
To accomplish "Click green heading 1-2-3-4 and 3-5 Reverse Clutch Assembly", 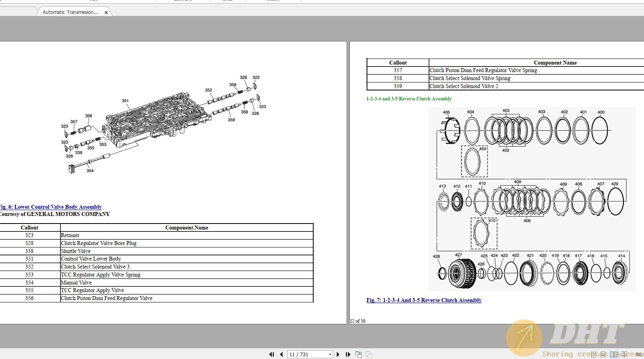I will point(409,99).
